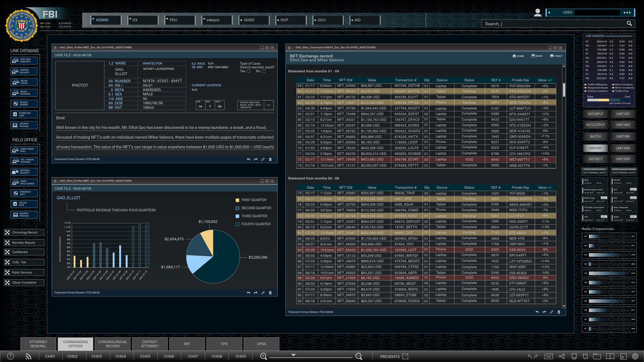The image size is (644, 362).
Task: Click the share icon in bottom bar
Action: (562, 356)
